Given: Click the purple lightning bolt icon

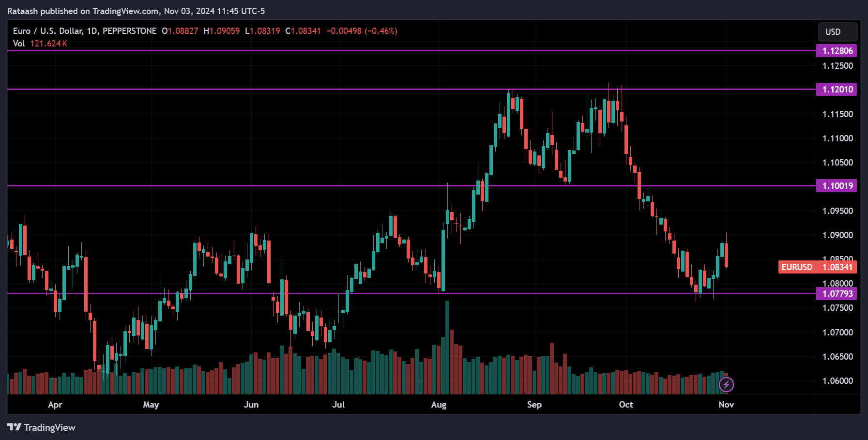Looking at the screenshot, I should point(726,385).
